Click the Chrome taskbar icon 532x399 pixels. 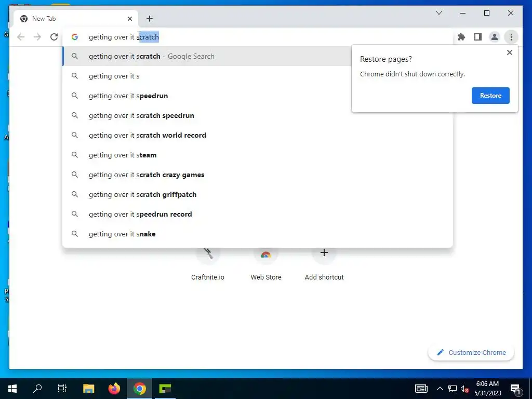click(139, 389)
